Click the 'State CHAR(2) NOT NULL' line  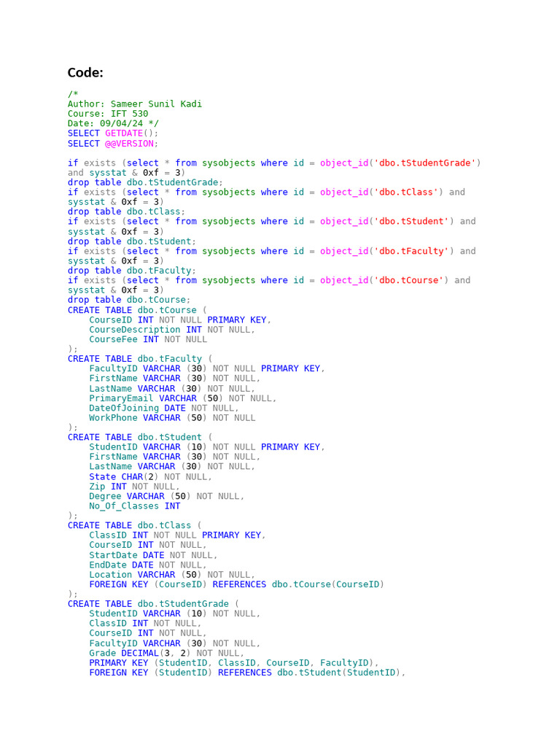pyautogui.click(x=150, y=477)
